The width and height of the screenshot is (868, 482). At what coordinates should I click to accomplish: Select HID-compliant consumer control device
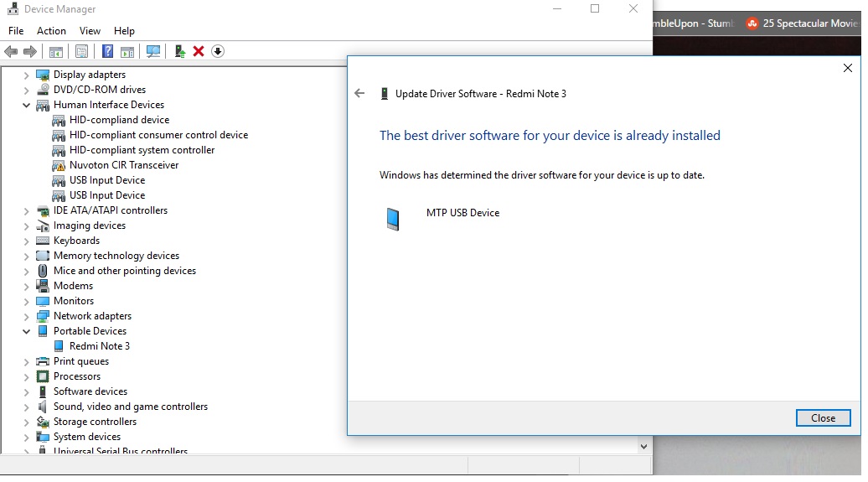[x=158, y=135]
